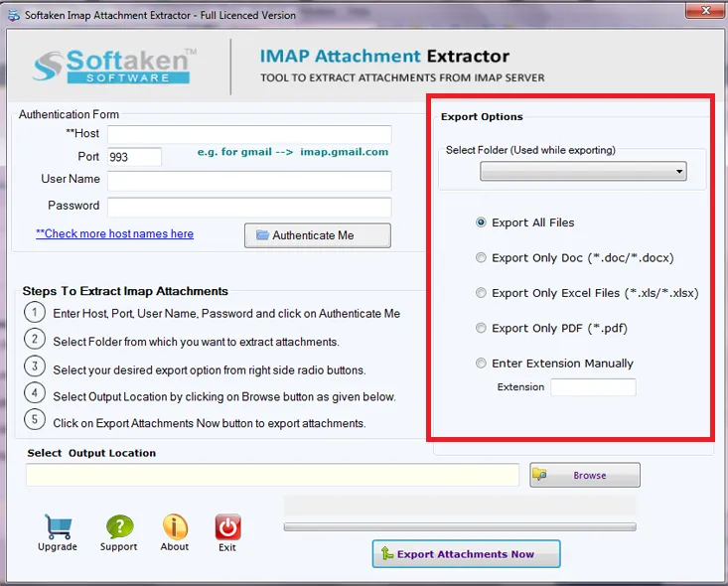Screen dimensions: 728x586
Task: Focus the Host input field
Action: 250,134
